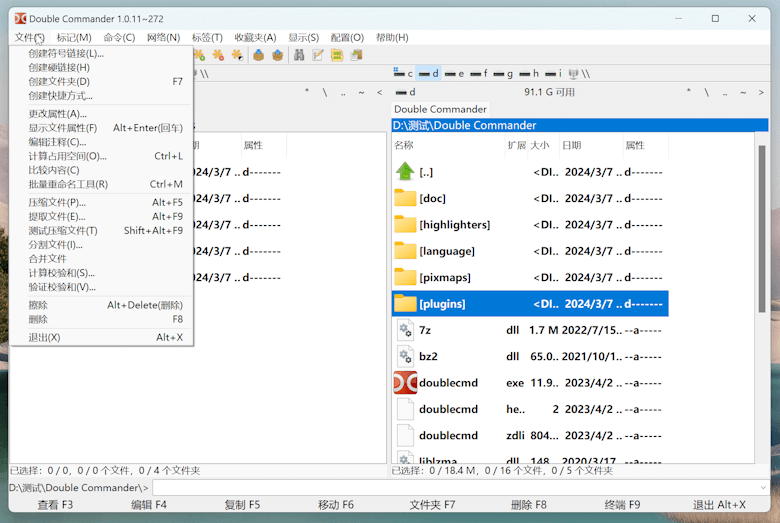Click the 查看 F3 button
780x523 pixels.
pos(55,505)
